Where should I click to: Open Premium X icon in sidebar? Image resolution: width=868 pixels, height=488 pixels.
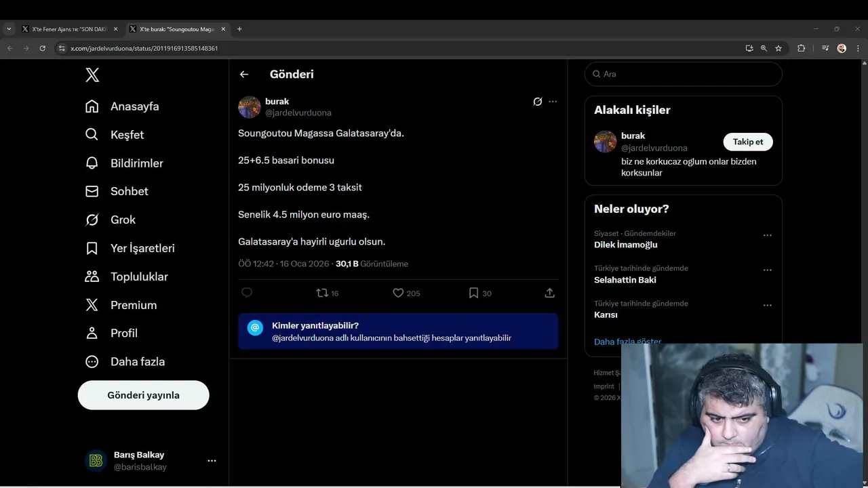click(x=92, y=305)
